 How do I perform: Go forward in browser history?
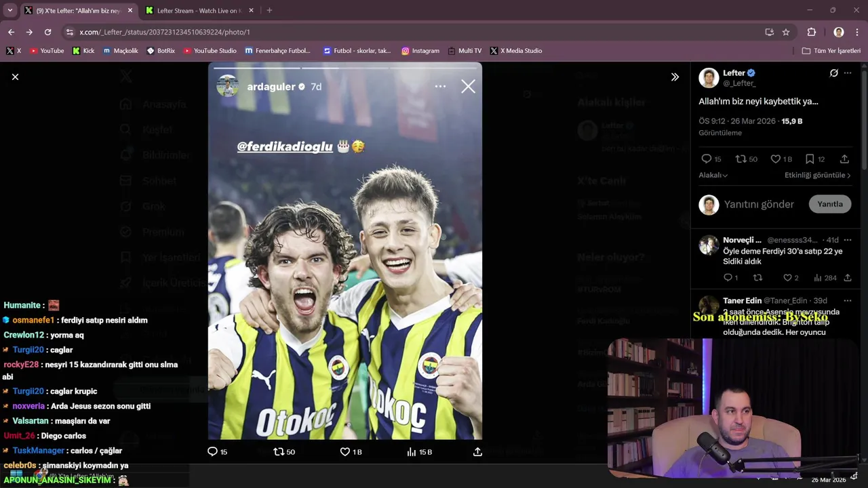(29, 32)
